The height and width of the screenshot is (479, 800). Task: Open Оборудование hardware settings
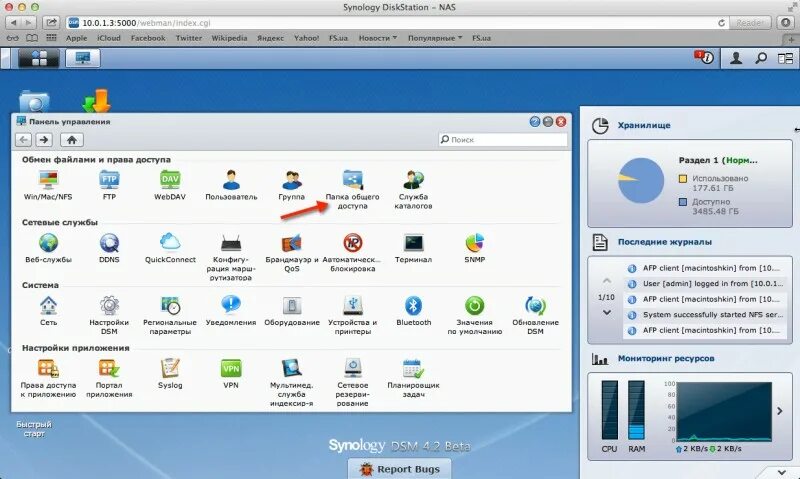click(291, 311)
